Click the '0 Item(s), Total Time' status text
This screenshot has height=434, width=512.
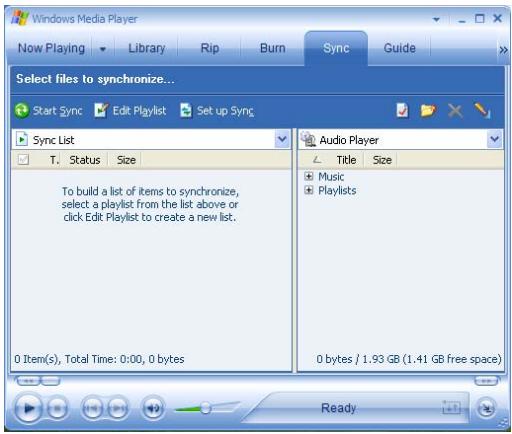click(99, 359)
